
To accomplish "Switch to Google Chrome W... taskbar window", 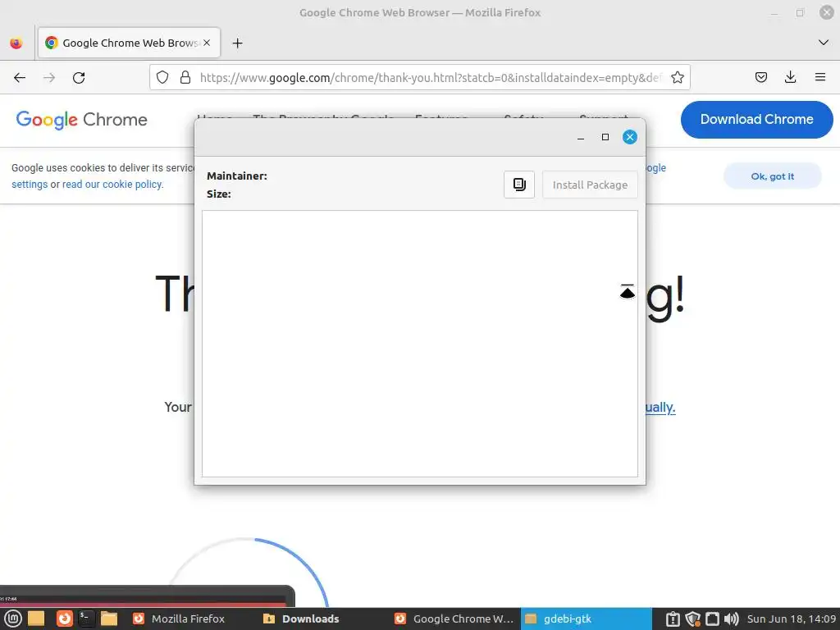I will tap(454, 619).
